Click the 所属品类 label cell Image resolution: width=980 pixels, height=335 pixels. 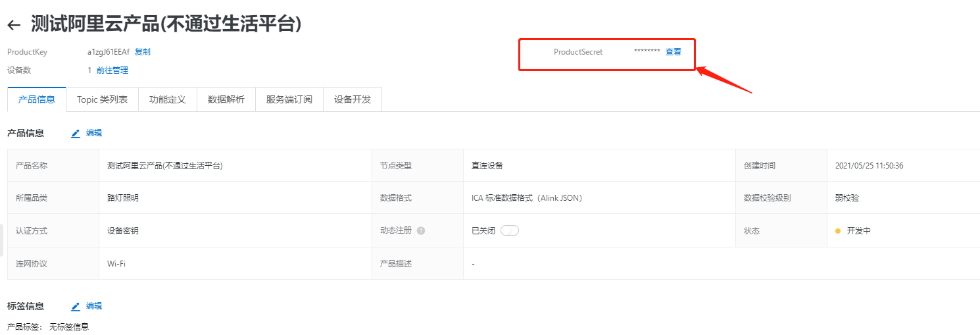click(53, 198)
